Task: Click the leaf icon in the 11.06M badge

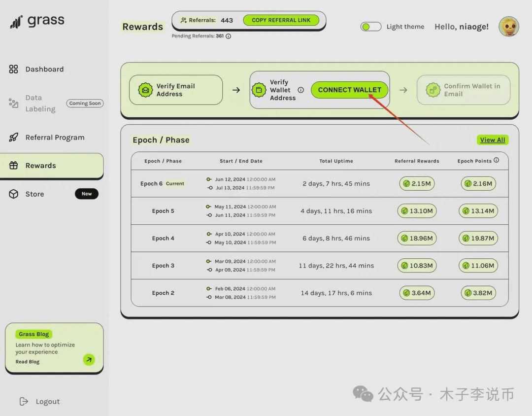Action: [466, 266]
